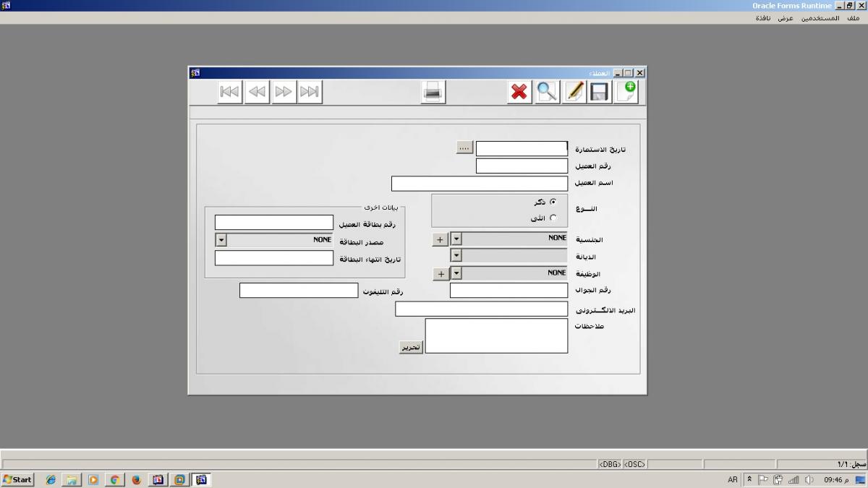Viewport: 868px width, 488px height.
Task: Select the ذكر radio button
Action: click(553, 202)
